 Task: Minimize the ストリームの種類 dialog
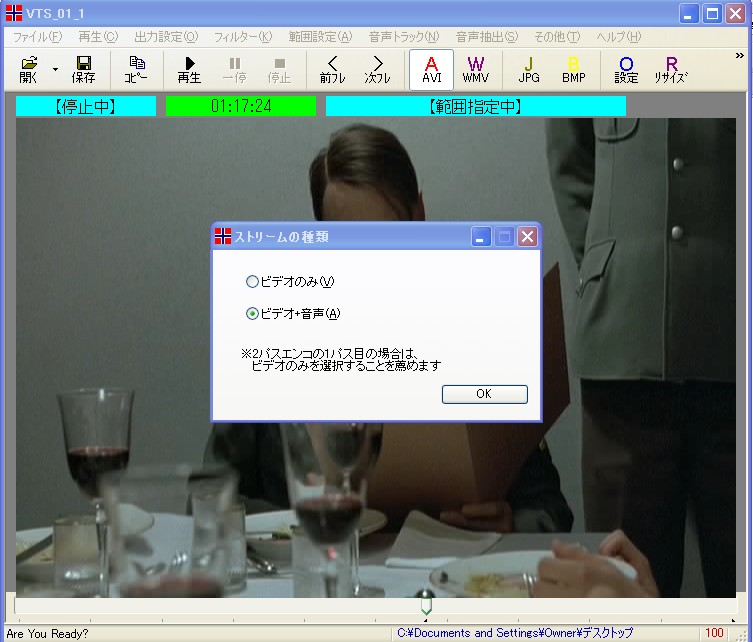pos(481,237)
